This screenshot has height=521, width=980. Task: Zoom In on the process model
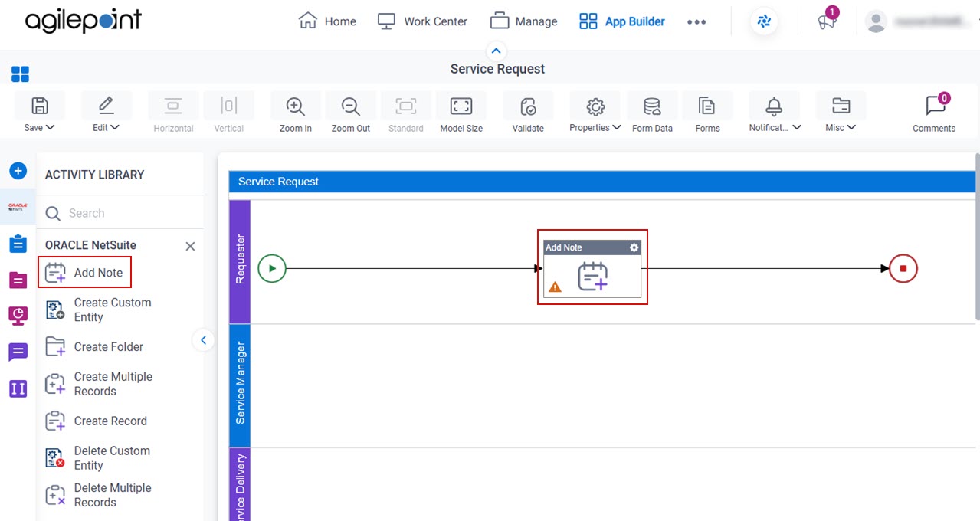(x=296, y=106)
